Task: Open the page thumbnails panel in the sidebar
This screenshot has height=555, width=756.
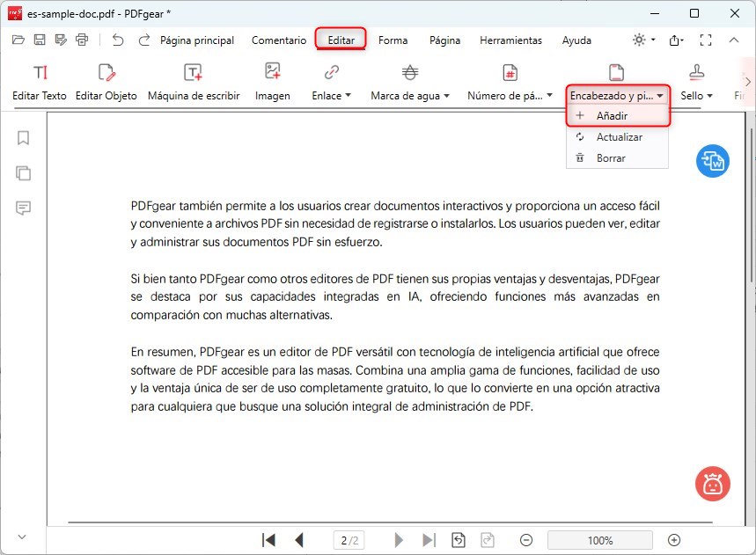Action: [x=23, y=173]
